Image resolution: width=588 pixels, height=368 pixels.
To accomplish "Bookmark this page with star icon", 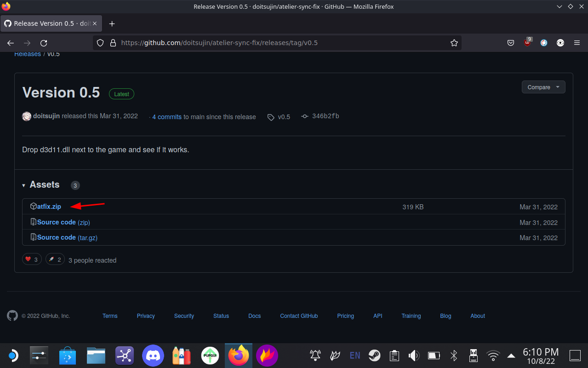I will 454,43.
